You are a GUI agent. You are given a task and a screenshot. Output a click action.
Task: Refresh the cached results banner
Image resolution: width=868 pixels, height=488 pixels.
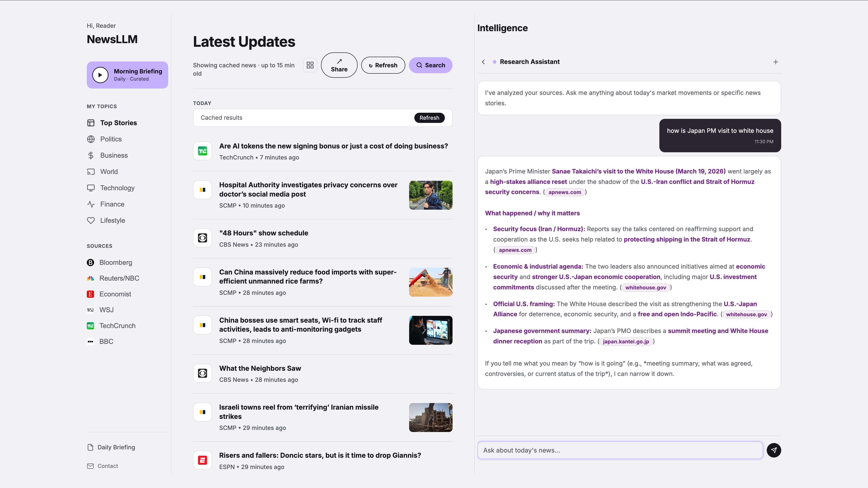coord(429,118)
